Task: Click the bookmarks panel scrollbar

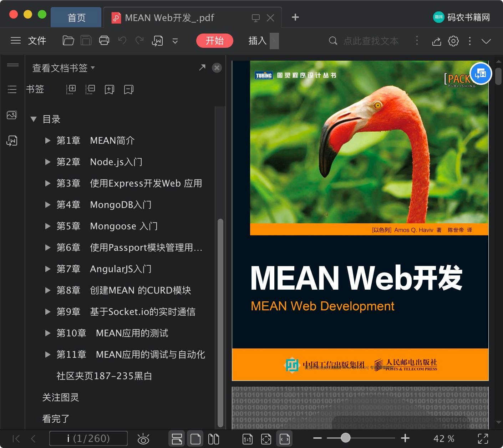Action: click(220, 323)
